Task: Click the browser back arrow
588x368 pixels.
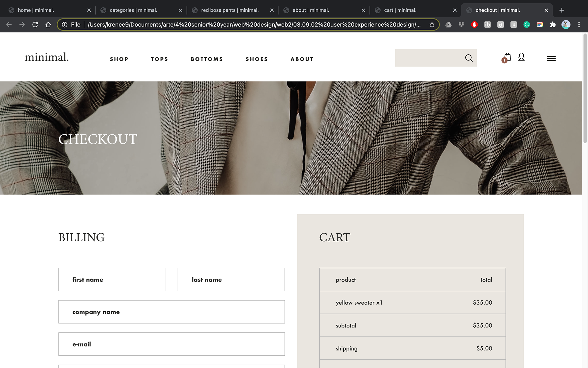Action: point(9,25)
